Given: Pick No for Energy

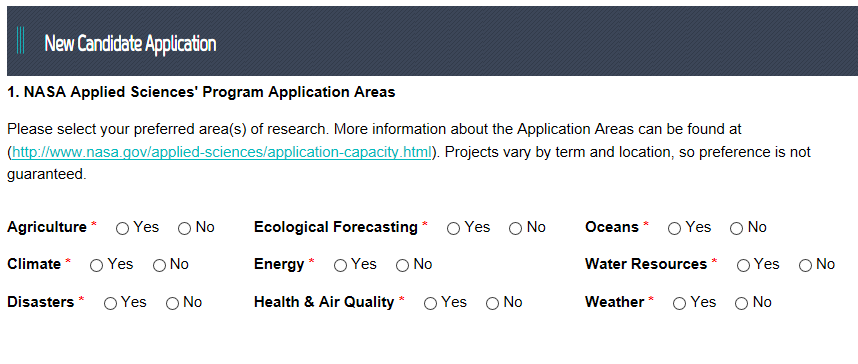Looking at the screenshot, I should [402, 266].
